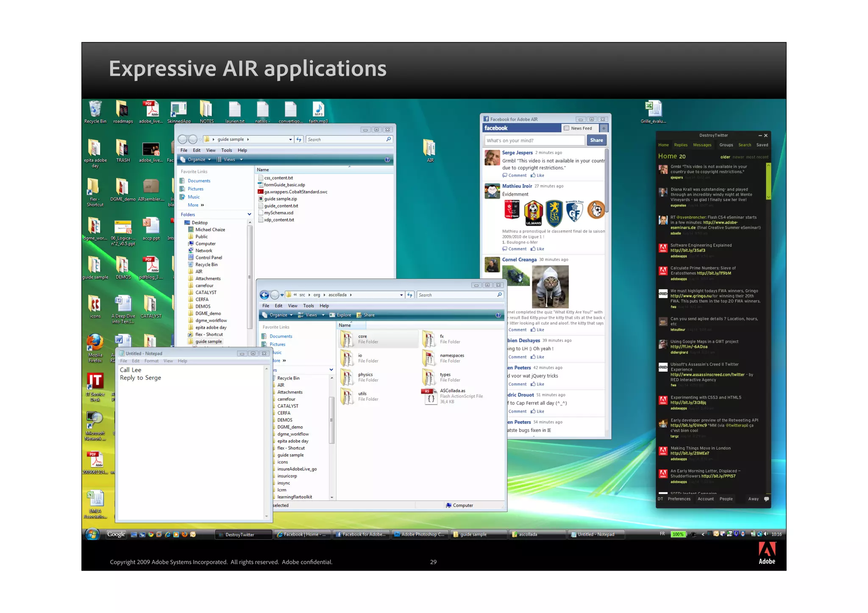Open the Groups tab in DestroyTwitter
Viewport: 868px width, 613px height.
[726, 145]
